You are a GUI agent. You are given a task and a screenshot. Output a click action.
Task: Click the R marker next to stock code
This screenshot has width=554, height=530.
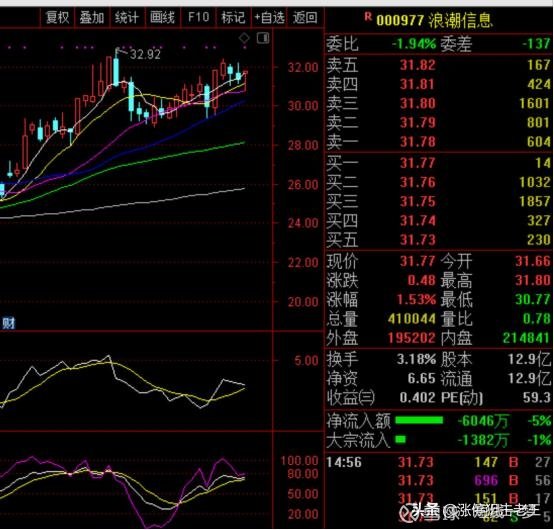368,17
